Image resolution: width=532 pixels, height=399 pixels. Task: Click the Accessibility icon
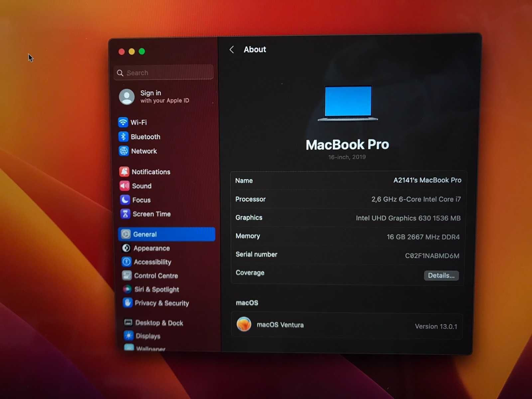pos(127,262)
